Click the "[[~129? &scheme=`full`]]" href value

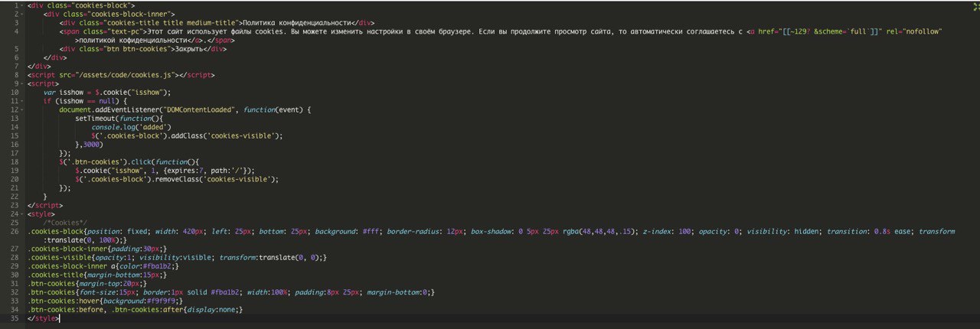coord(830,32)
